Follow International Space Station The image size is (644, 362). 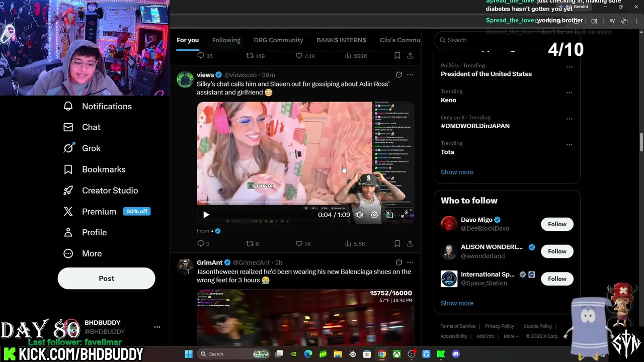pyautogui.click(x=557, y=279)
